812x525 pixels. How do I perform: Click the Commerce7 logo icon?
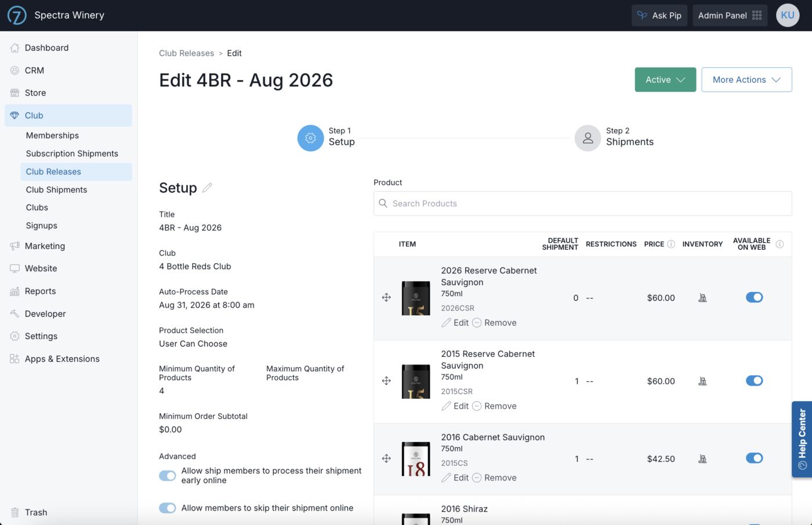[17, 15]
